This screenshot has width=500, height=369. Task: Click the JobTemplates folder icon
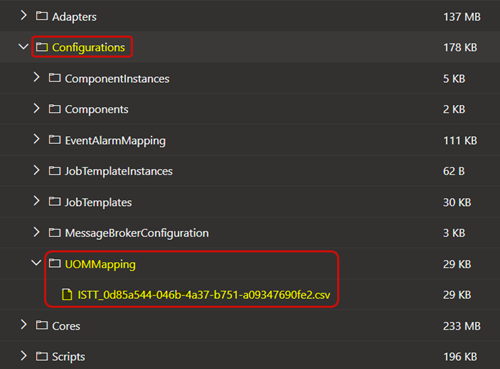(55, 201)
